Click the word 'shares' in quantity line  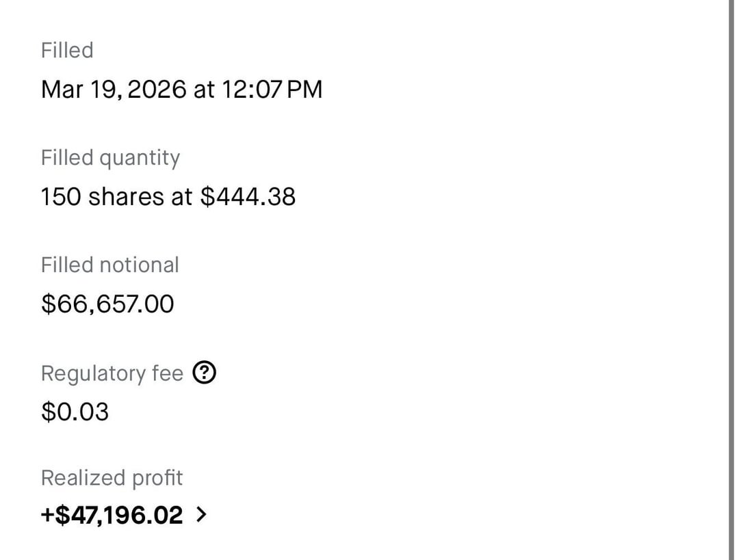pos(126,197)
